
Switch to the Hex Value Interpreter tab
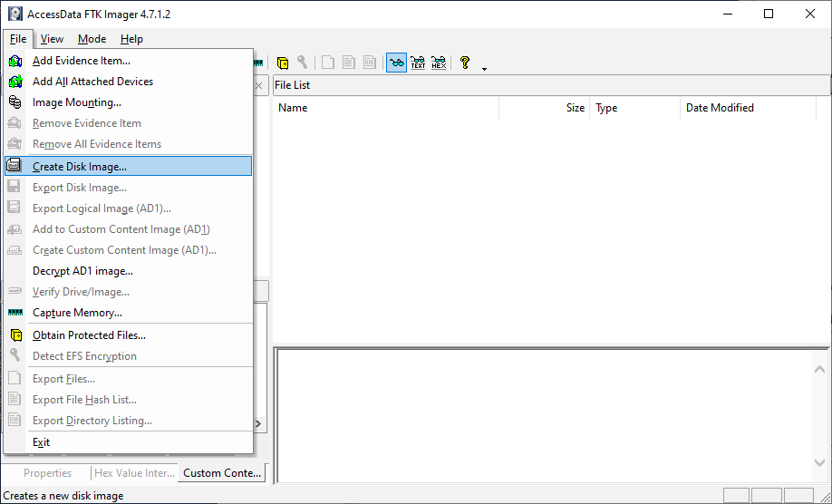[134, 472]
